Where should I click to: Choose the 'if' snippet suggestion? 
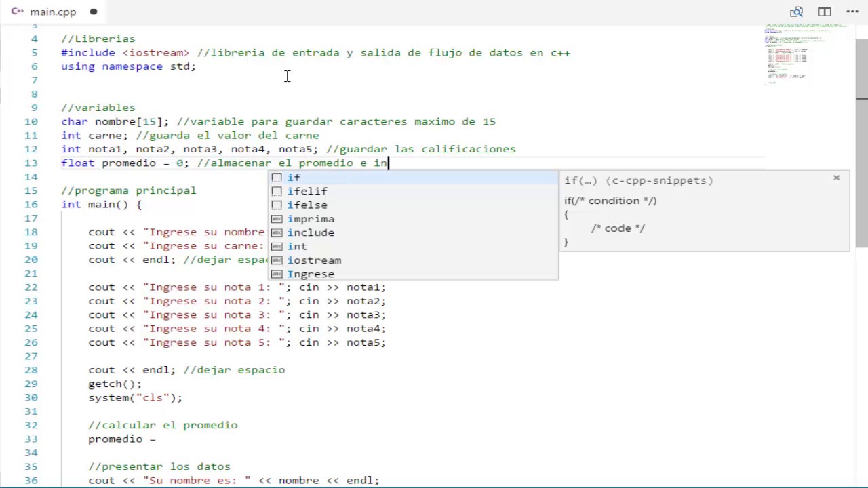(x=414, y=178)
